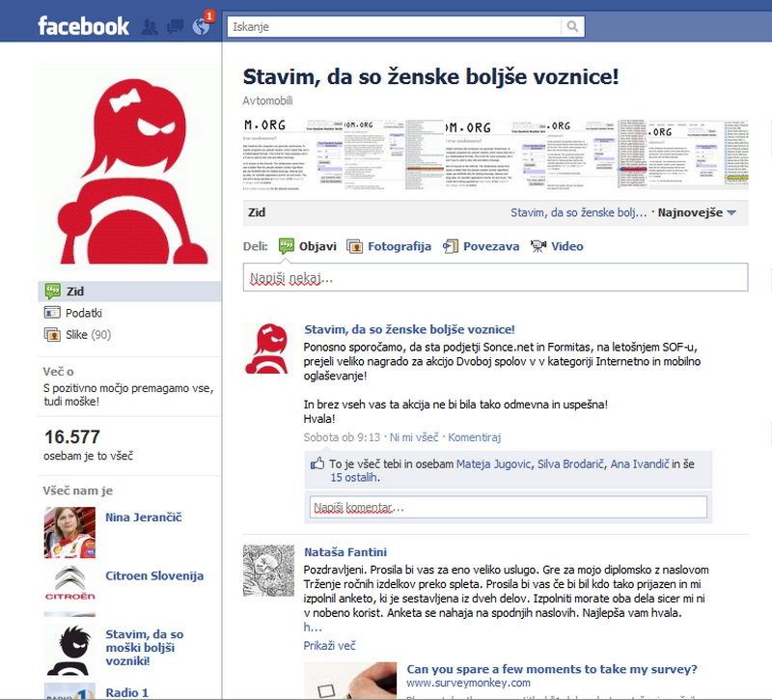Viewport: 772px width, 700px height.
Task: Select the Zid item in sidebar
Action: click(129, 292)
